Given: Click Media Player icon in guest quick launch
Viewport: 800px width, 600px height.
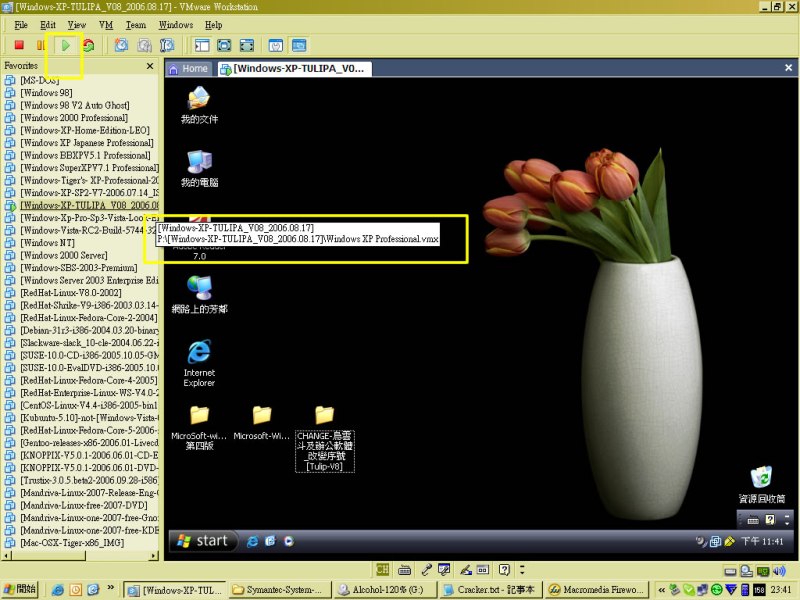Looking at the screenshot, I should tap(289, 541).
